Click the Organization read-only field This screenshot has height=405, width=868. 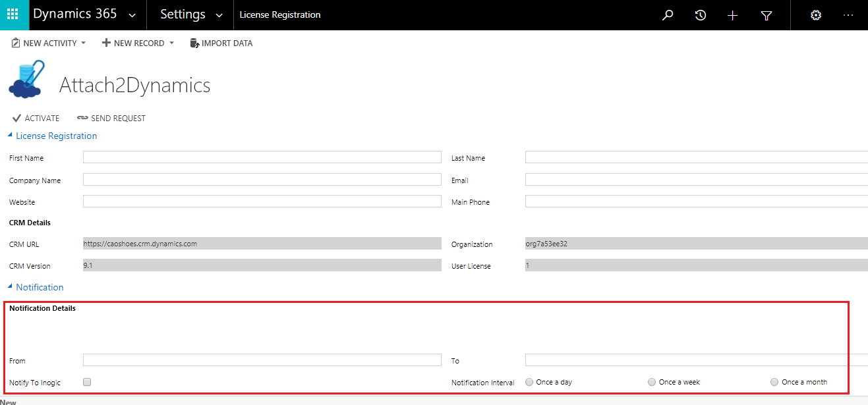(x=697, y=244)
